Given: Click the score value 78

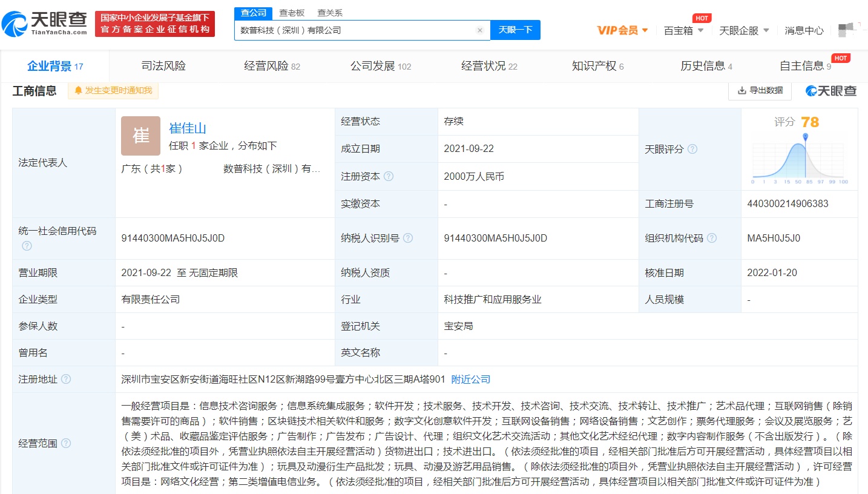Looking at the screenshot, I should tap(810, 122).
